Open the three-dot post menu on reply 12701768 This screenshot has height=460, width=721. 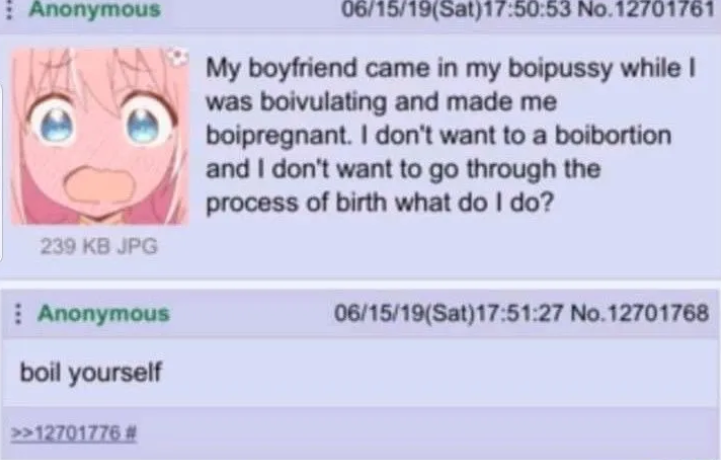(17, 314)
